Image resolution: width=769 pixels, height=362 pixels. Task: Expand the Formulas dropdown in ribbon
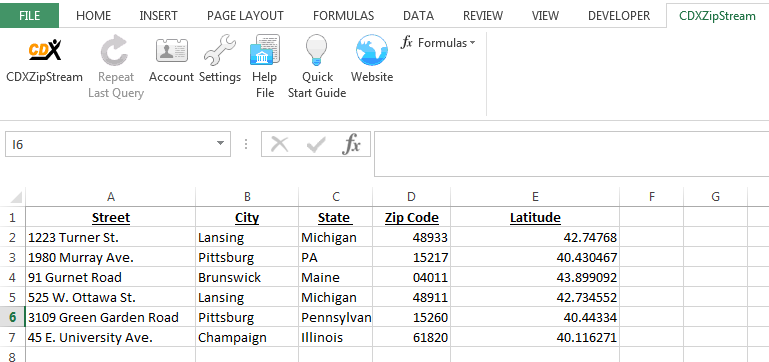coord(438,43)
